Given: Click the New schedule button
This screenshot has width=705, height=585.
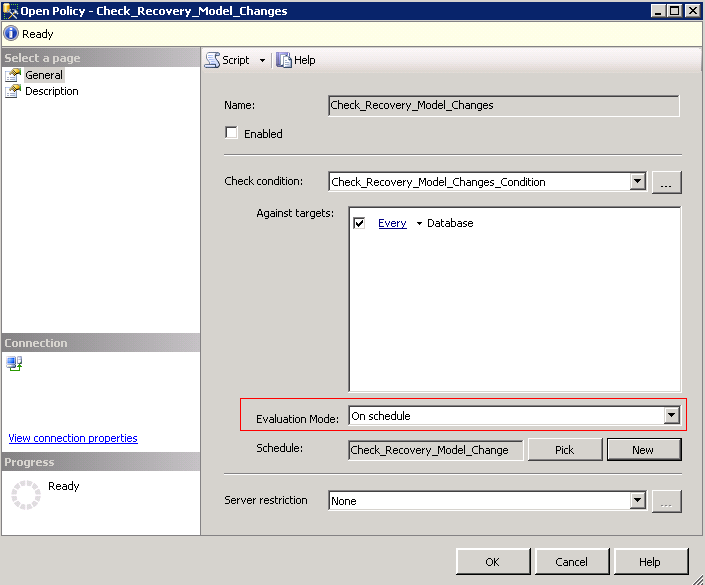Looking at the screenshot, I should (643, 450).
